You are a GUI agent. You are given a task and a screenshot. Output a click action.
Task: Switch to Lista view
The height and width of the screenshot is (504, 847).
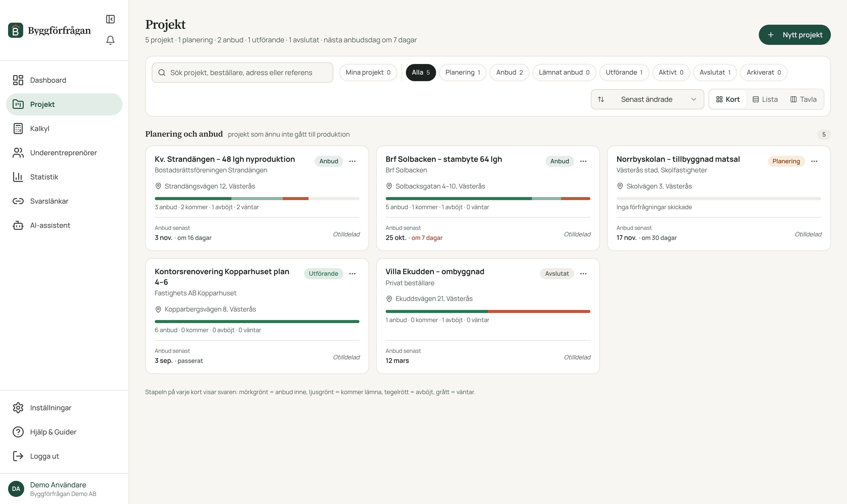pos(765,99)
